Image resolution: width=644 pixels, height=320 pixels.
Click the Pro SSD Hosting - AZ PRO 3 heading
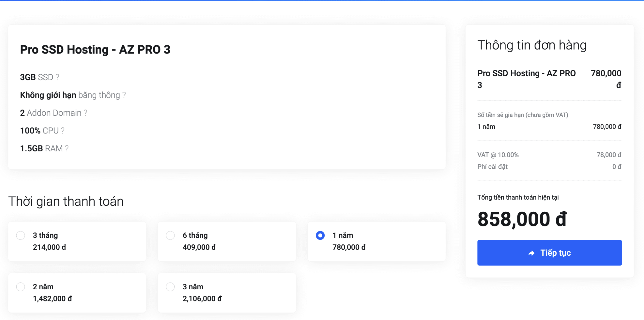pyautogui.click(x=95, y=50)
